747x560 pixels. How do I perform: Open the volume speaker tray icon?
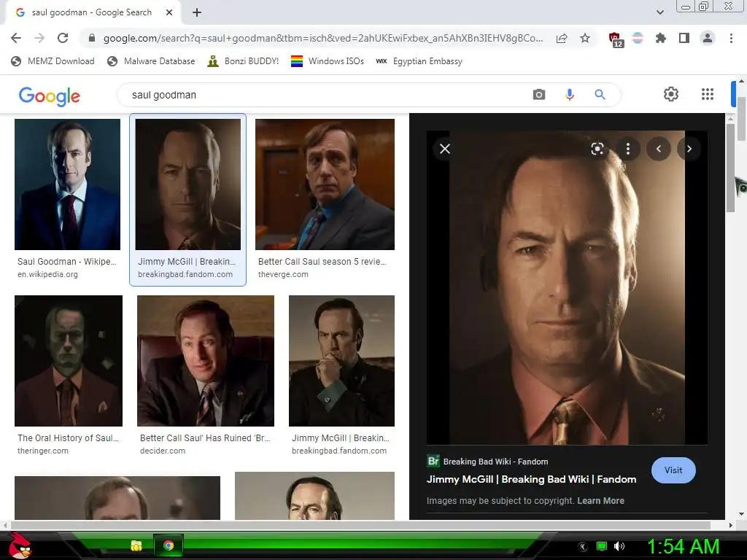pyautogui.click(x=619, y=546)
